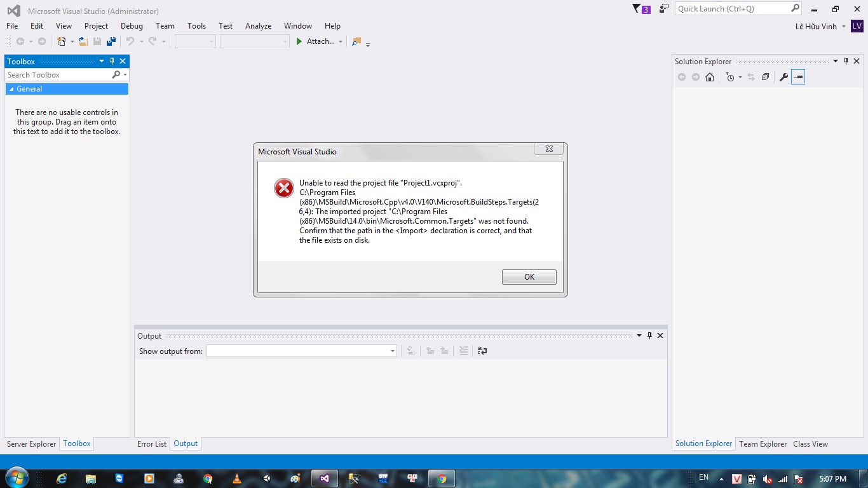The width and height of the screenshot is (868, 488).
Task: Click the Undo toolbar icon
Action: (130, 41)
